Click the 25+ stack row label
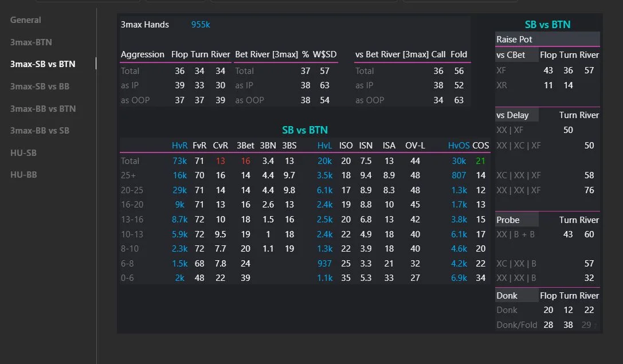623x364 pixels. (128, 175)
